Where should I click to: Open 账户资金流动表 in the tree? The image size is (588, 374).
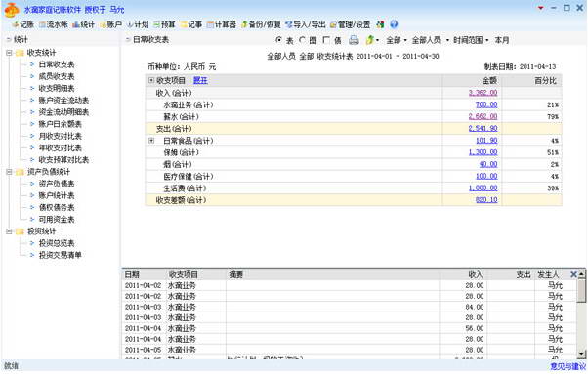point(63,101)
